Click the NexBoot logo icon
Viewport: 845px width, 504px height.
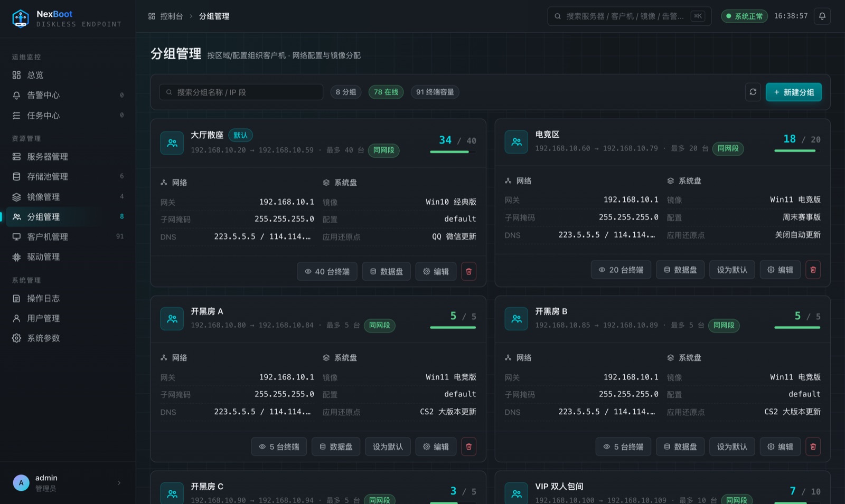(x=21, y=18)
